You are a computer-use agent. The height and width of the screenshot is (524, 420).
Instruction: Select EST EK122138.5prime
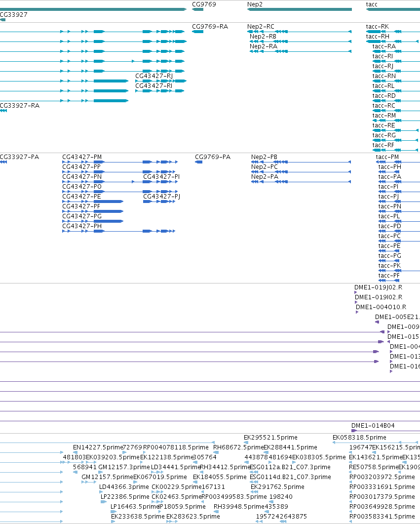(167, 457)
